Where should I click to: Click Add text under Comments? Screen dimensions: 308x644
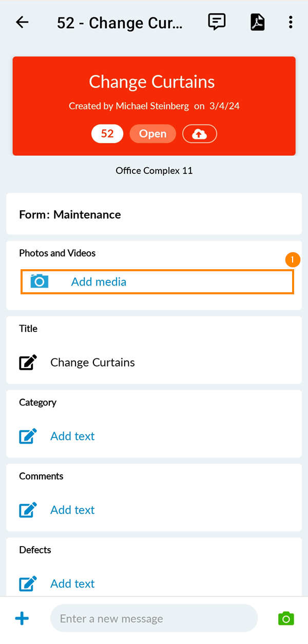[x=72, y=510]
